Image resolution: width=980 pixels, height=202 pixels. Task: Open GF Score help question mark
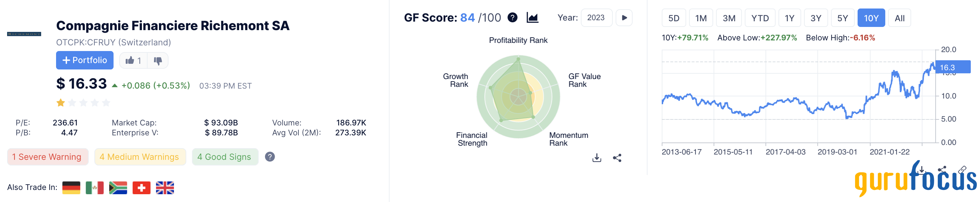pos(512,17)
